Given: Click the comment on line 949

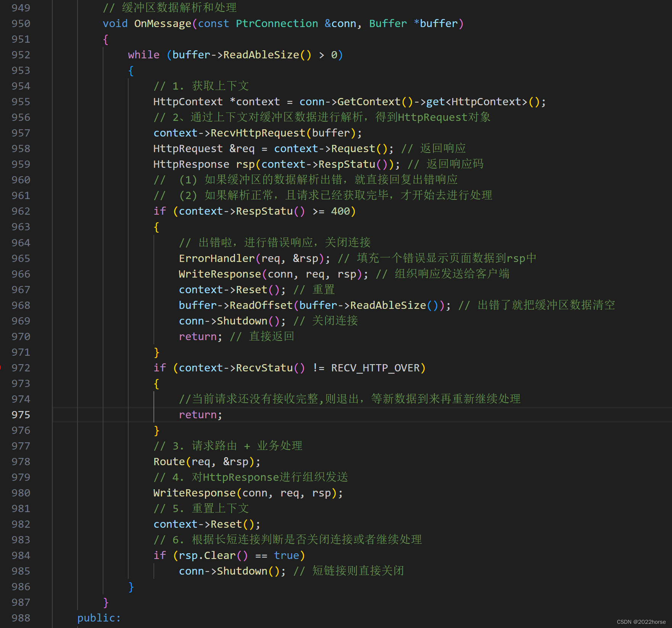Looking at the screenshot, I should [x=170, y=8].
